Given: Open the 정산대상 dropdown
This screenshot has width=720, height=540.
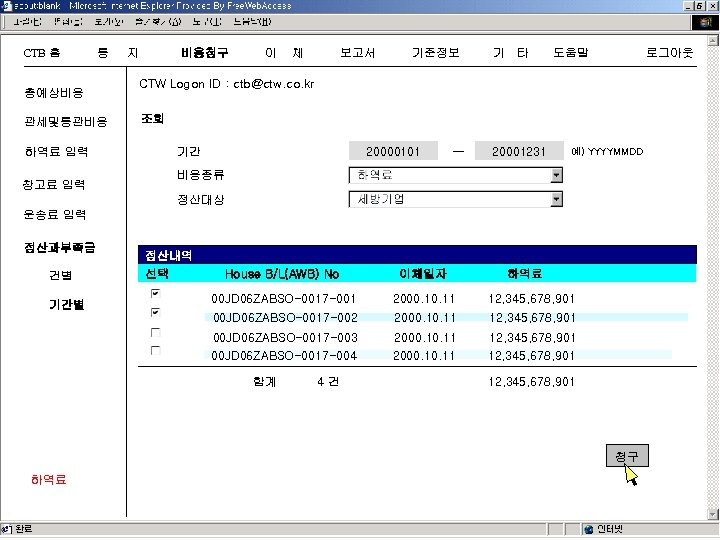Looking at the screenshot, I should (x=556, y=199).
